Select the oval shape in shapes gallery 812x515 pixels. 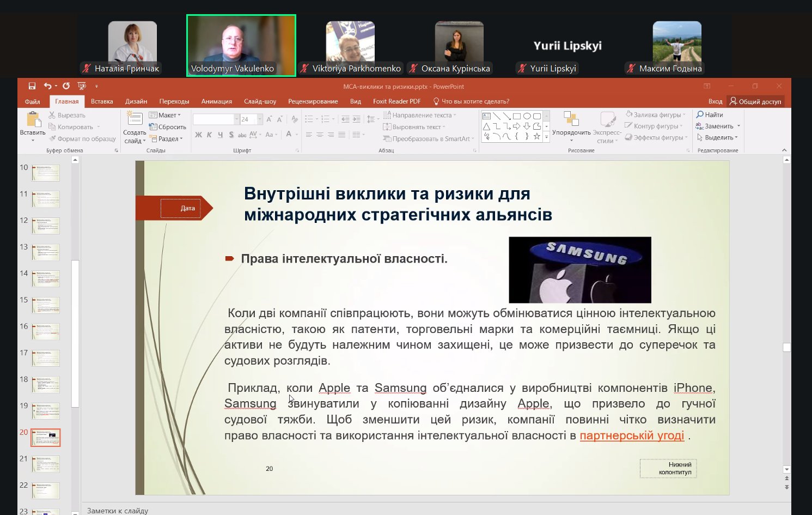(x=527, y=116)
